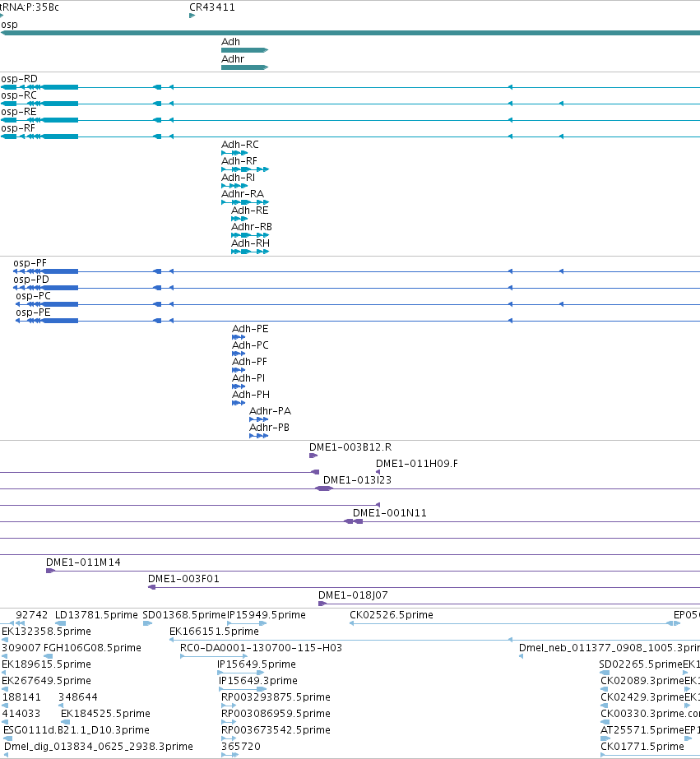This screenshot has width=700, height=759.
Task: Click the CR43411 gene arrow glyph
Action: [x=192, y=16]
